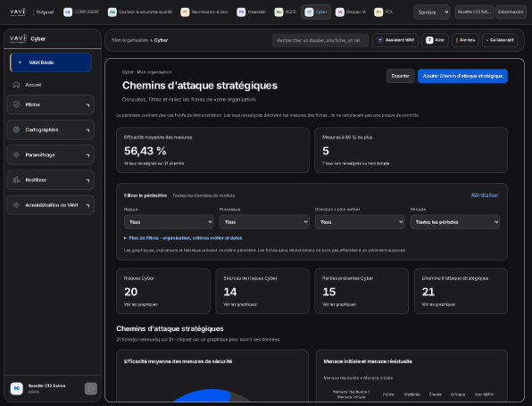Viewport: 532px width, 406px height.
Task: Select the Cyber module tab
Action: [316, 12]
